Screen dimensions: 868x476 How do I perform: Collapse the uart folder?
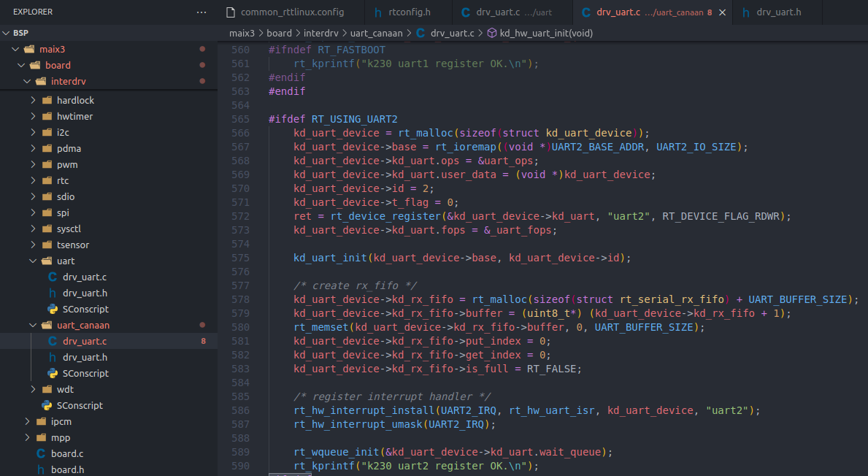tap(33, 261)
